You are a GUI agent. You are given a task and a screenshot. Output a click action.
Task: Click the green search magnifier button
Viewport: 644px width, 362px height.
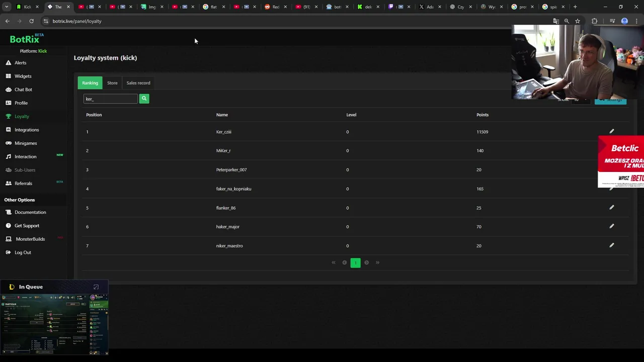pyautogui.click(x=144, y=99)
